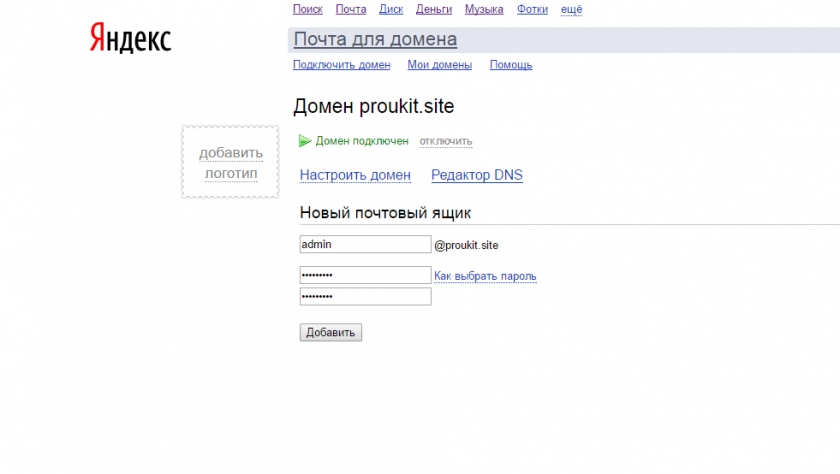Screen dimensions: 840x474
Task: Click the Яндекс logo
Action: tap(130, 38)
